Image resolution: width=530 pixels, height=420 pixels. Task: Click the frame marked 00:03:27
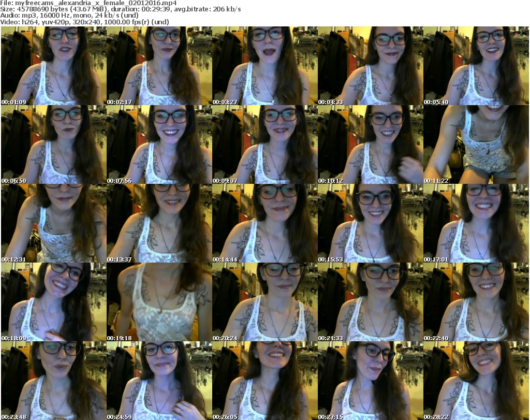tap(264, 66)
